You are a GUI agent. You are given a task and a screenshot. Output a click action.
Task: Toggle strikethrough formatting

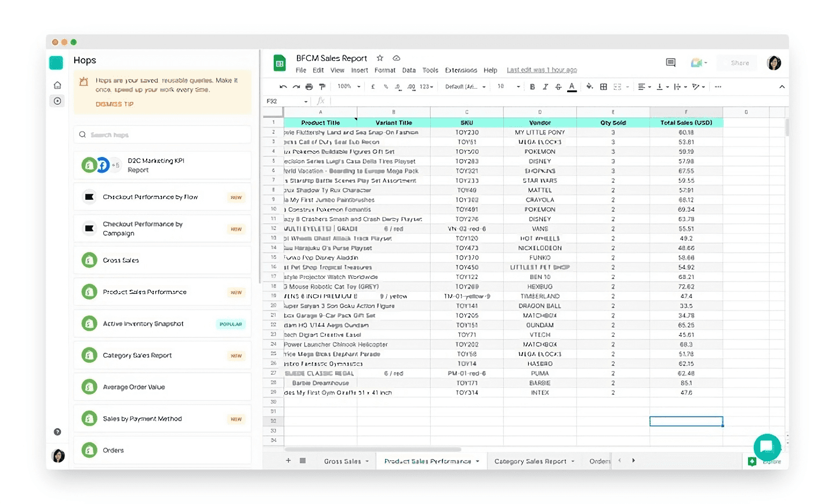click(x=558, y=87)
